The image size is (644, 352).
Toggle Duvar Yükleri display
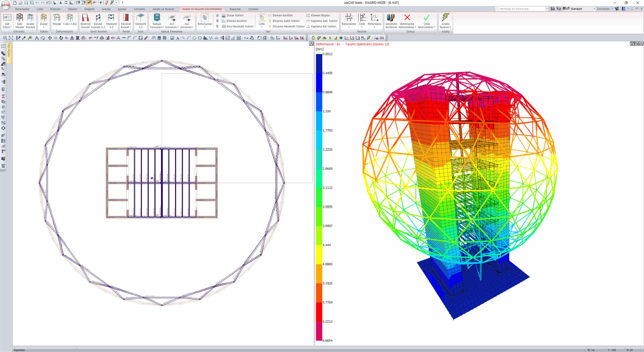pyautogui.click(x=235, y=15)
